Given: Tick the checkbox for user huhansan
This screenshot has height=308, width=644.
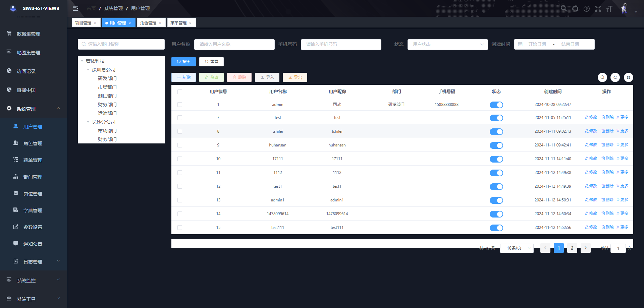Looking at the screenshot, I should coord(180,145).
